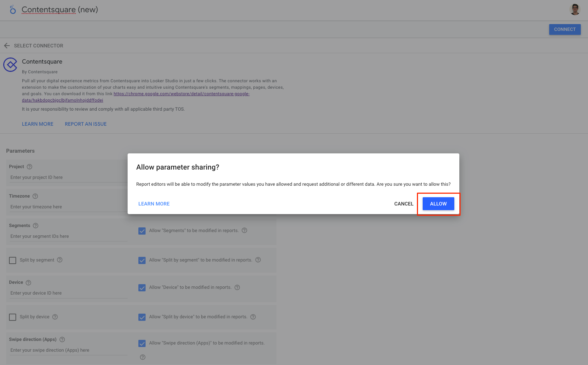The image size is (588, 365).
Task: Click the data source title Contentsquare (new)
Action: point(60,10)
